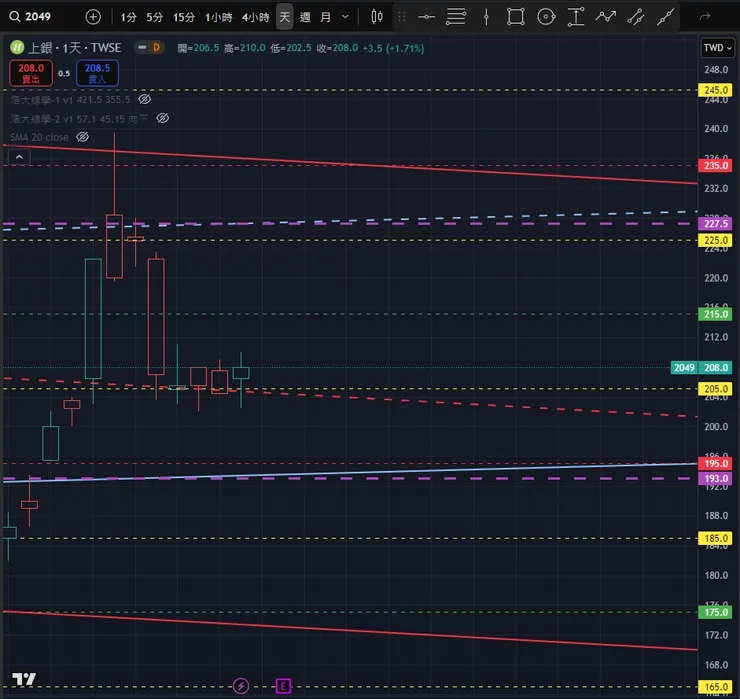Click the 2049 208.0 current price tag

[x=701, y=368]
